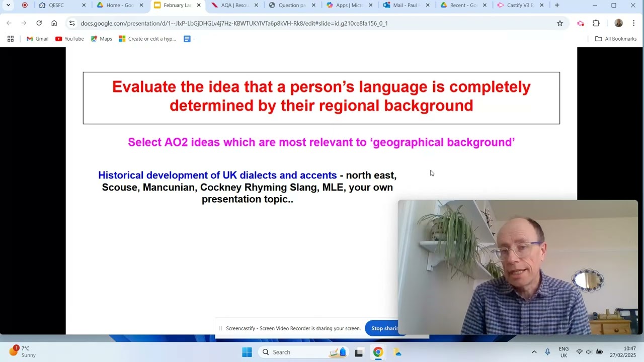644x362 pixels.
Task: Open the Task View taskbar icon
Action: tap(359, 352)
